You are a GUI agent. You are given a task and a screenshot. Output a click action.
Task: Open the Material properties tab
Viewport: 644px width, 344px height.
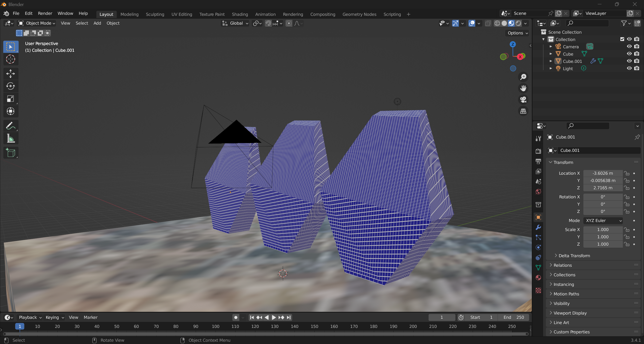click(538, 278)
